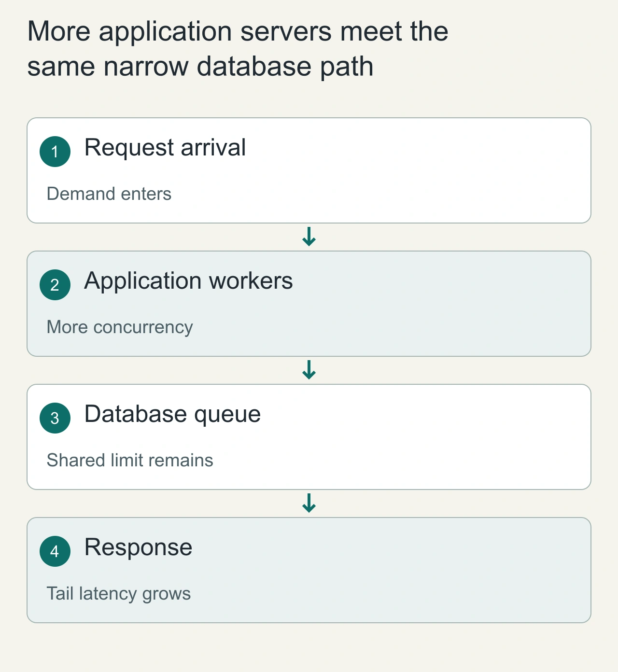Select the "Database queue" heading
Screen dimensions: 618x672
[x=172, y=414]
